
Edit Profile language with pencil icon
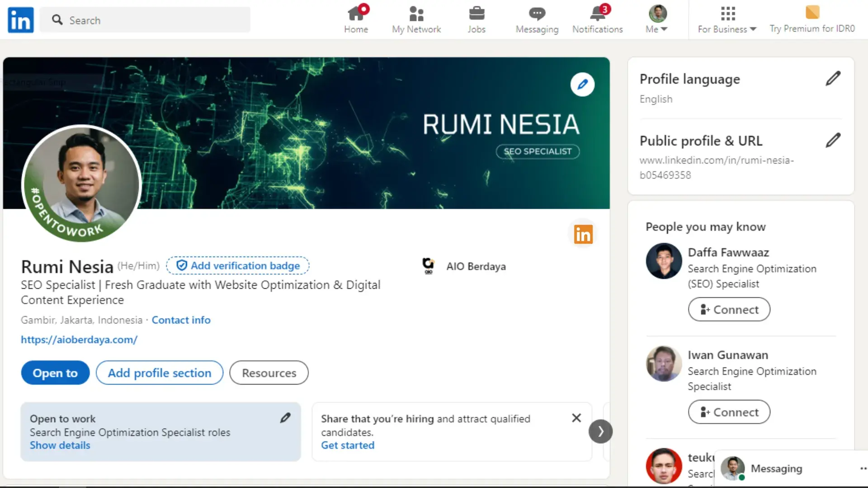click(x=833, y=79)
